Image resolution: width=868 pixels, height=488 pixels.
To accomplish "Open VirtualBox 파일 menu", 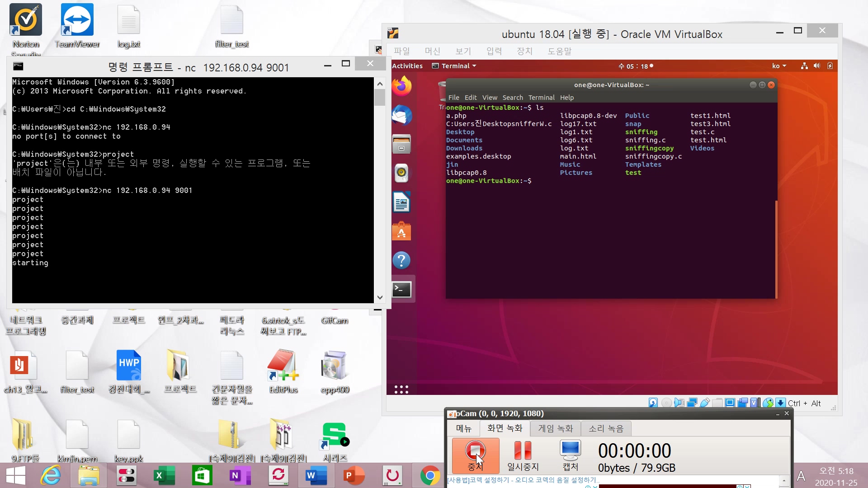I will tap(401, 51).
